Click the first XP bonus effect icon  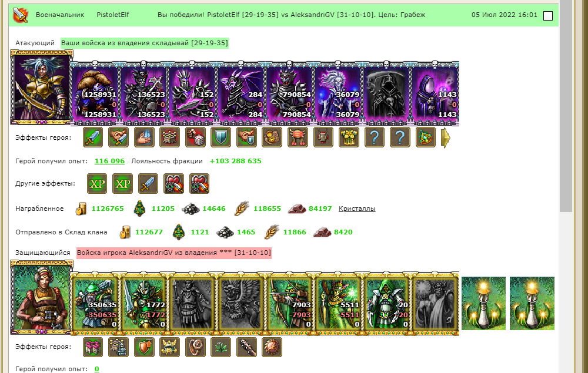coord(97,183)
